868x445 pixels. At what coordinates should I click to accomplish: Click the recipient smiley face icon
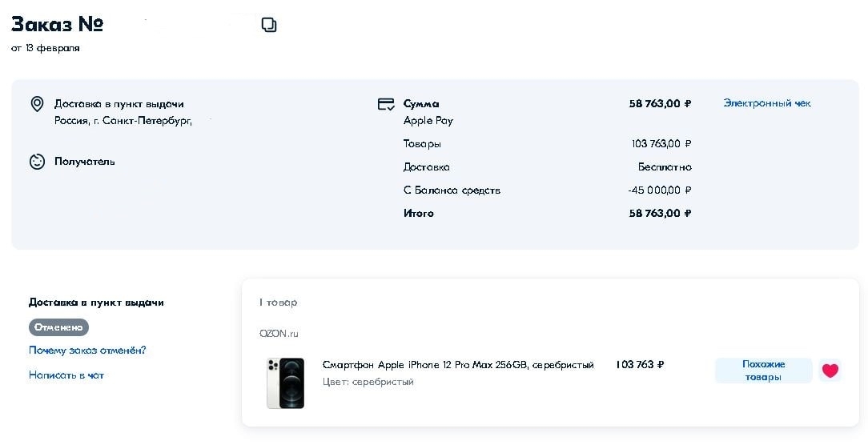[x=37, y=162]
